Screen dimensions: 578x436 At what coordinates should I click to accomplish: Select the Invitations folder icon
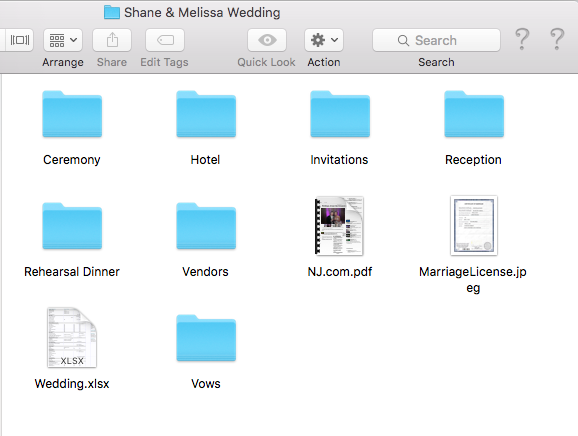340,114
